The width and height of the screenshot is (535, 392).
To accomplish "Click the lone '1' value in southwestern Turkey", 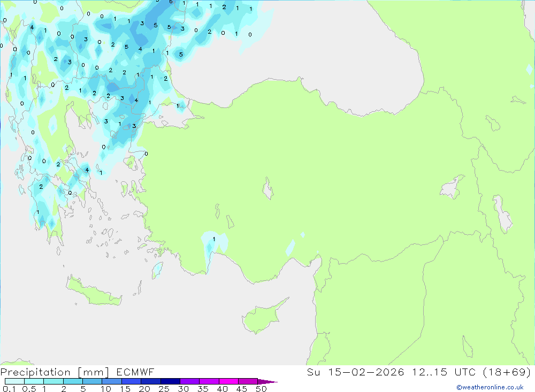I will pyautogui.click(x=214, y=239).
